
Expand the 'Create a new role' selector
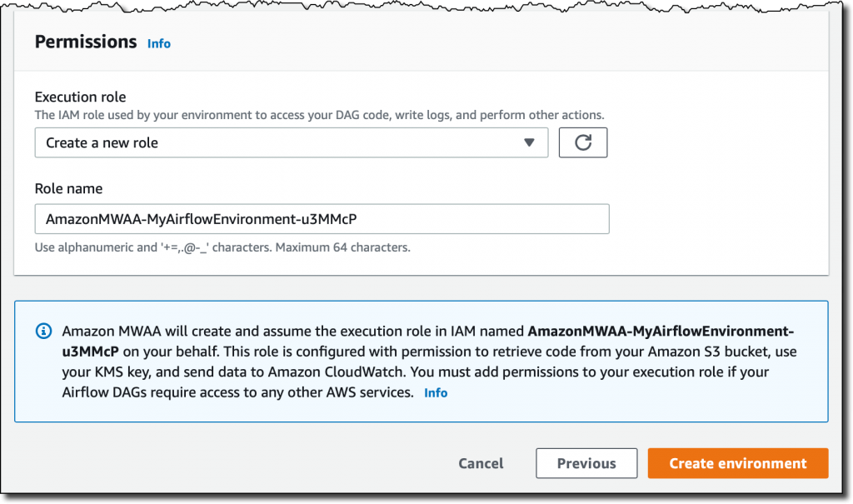292,142
